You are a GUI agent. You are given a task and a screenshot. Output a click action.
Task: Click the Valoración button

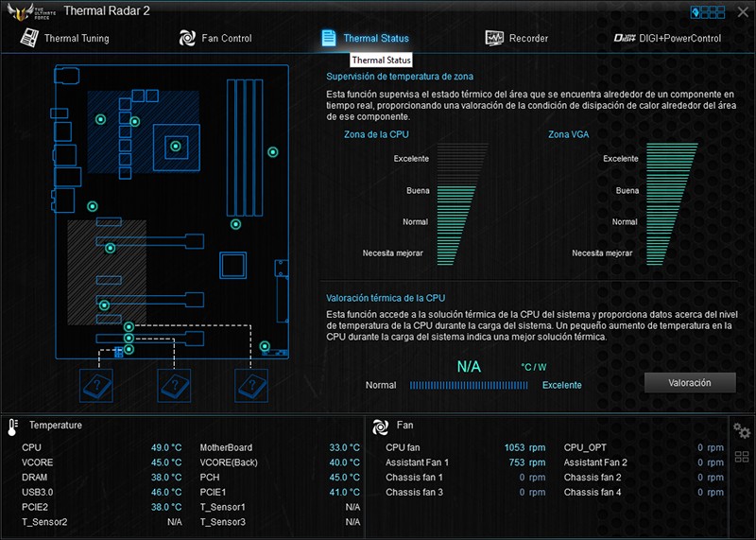click(690, 383)
